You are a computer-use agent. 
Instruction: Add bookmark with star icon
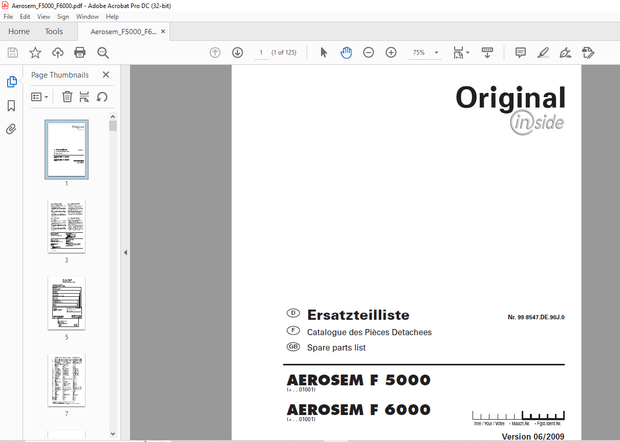pyautogui.click(x=35, y=53)
